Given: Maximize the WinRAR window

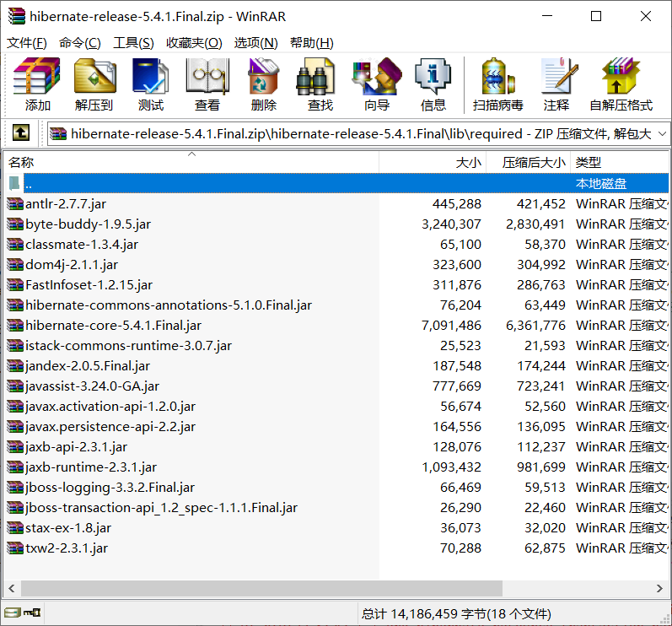Looking at the screenshot, I should point(596,16).
